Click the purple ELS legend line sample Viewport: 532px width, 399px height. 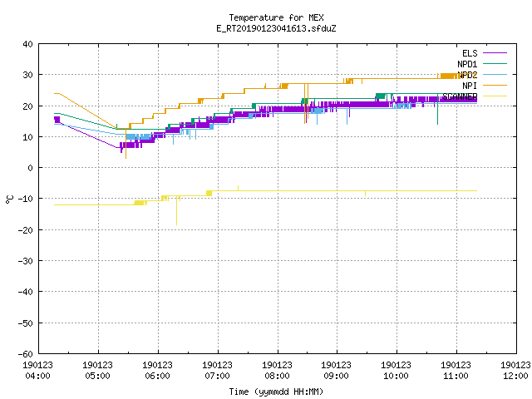(x=495, y=53)
